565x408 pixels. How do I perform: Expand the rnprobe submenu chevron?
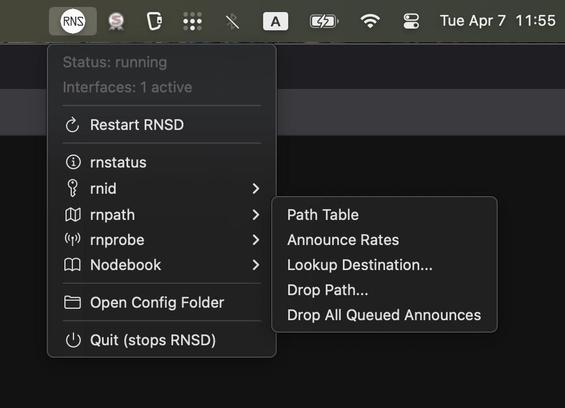click(256, 240)
